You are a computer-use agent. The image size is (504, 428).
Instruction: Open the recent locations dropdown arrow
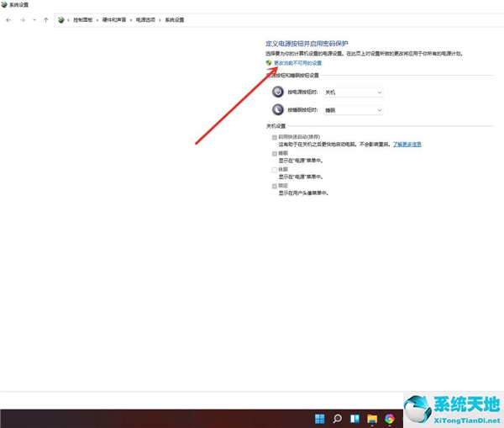pyautogui.click(x=34, y=20)
